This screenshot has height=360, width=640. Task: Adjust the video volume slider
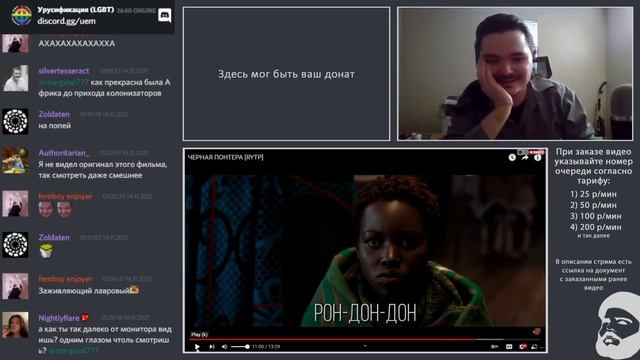click(240, 347)
